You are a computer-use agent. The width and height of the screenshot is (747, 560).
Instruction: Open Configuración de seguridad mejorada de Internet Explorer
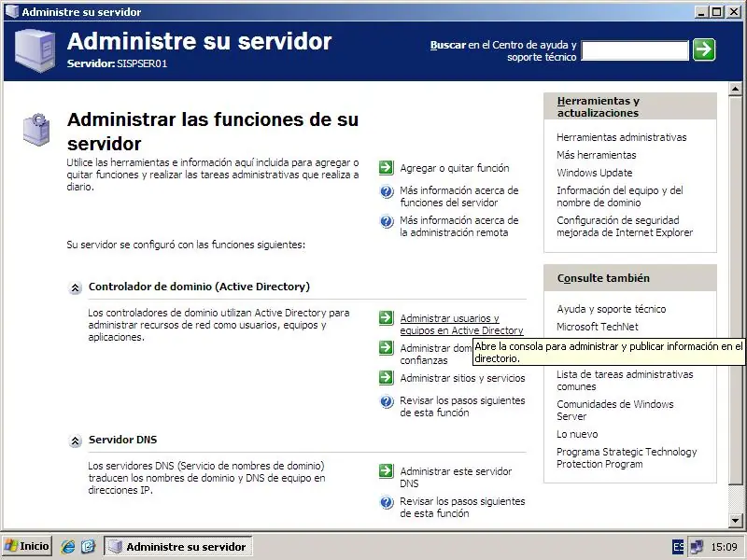(x=625, y=226)
